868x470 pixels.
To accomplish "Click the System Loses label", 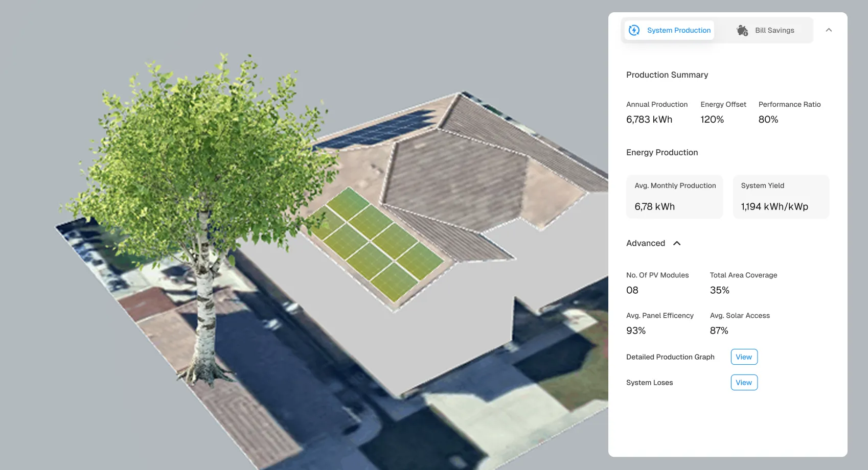I will (x=649, y=383).
